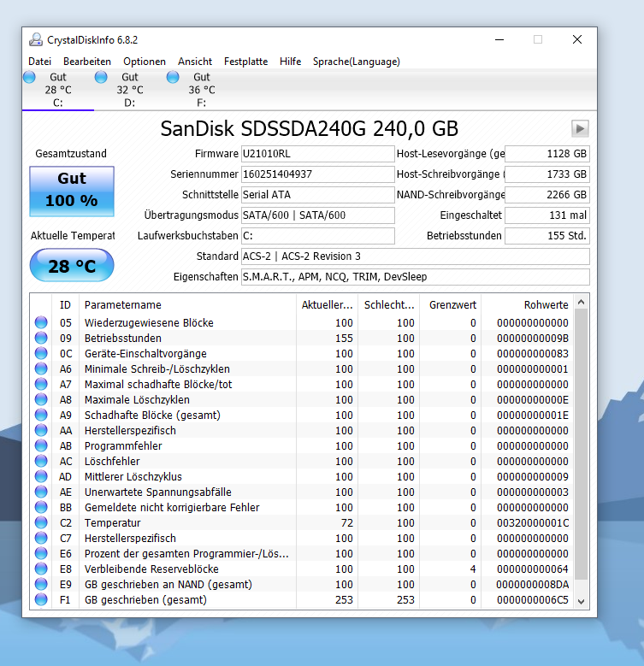Screen dimensions: 644x666
Task: Click status orb for F1 GB geschrieben (gesamt)
Action: 41,599
